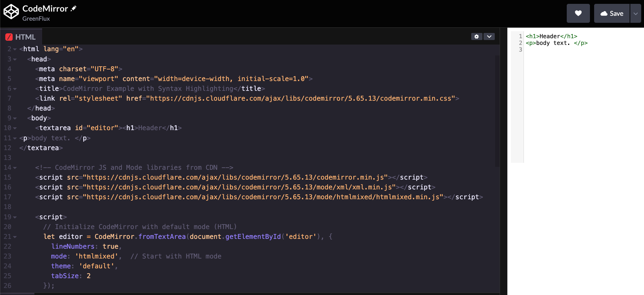Screen dimensions: 644x295
Task: Open the GreenFlux author profile link
Action: click(x=36, y=19)
